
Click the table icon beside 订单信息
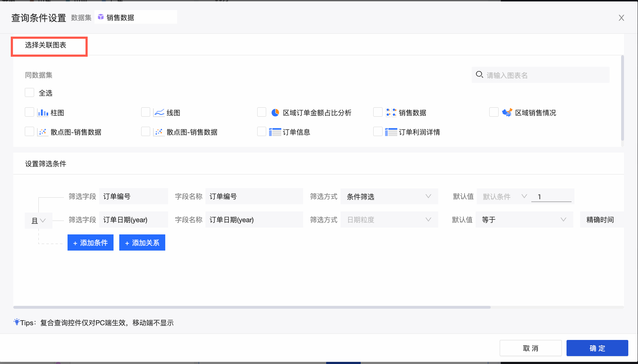[x=275, y=132]
